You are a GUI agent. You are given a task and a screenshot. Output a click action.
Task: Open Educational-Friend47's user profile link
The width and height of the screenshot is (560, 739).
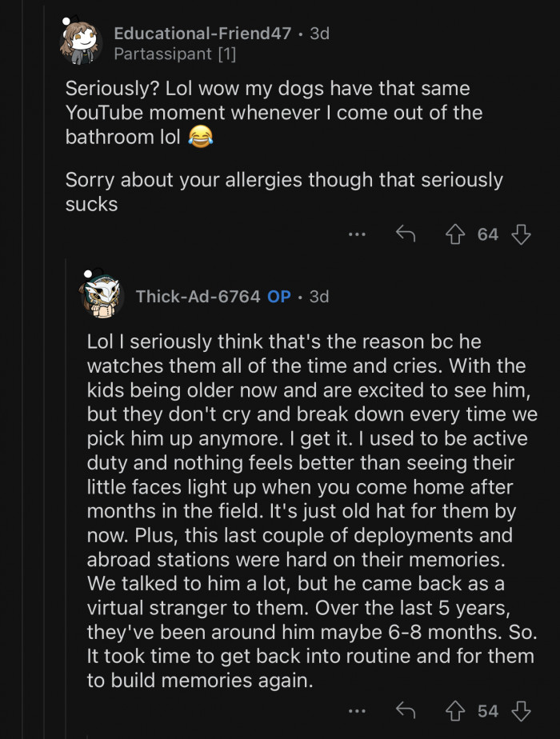[x=202, y=34]
